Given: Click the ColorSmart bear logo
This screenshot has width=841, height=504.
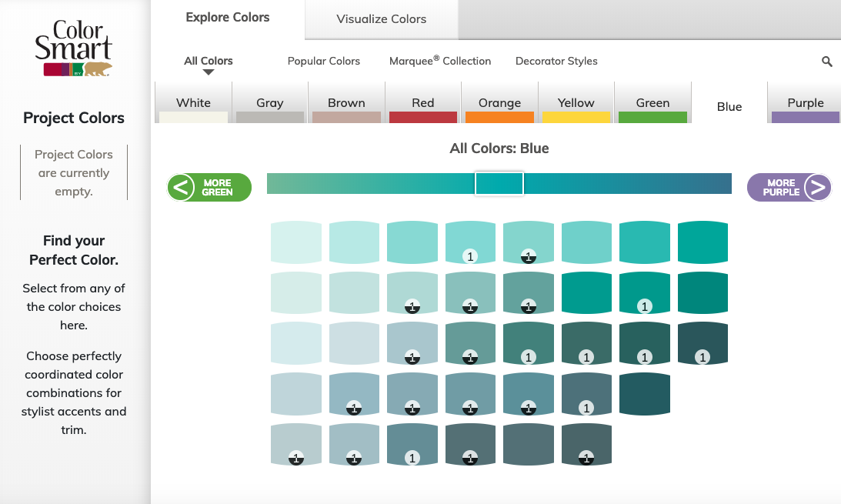Looking at the screenshot, I should [73, 48].
